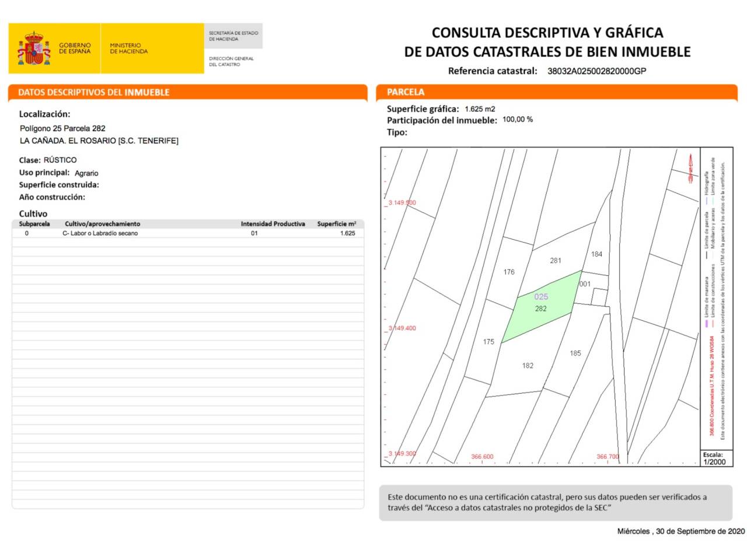Image resolution: width=747 pixels, height=560 pixels.
Task: Click the '366.700' coordinate label
Action: (608, 457)
